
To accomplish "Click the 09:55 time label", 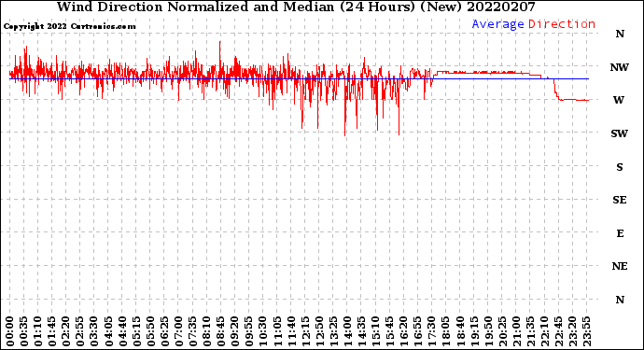I will (x=249, y=331).
